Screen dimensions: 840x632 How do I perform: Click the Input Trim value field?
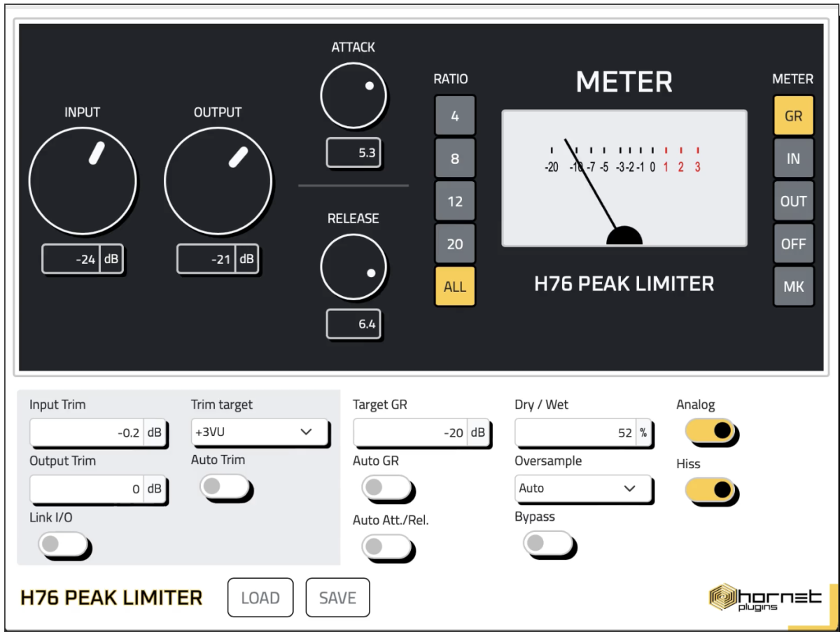(98, 433)
